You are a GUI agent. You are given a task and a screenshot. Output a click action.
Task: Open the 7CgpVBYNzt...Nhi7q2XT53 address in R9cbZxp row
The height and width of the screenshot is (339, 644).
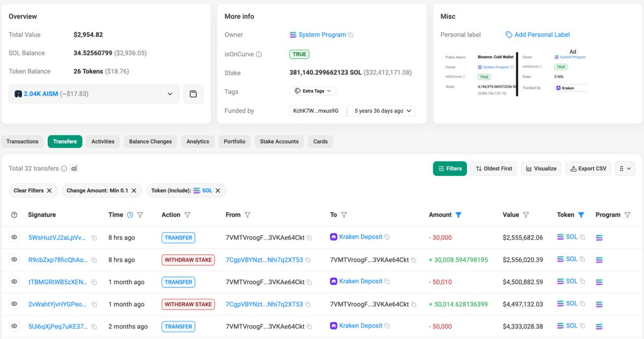pos(264,260)
